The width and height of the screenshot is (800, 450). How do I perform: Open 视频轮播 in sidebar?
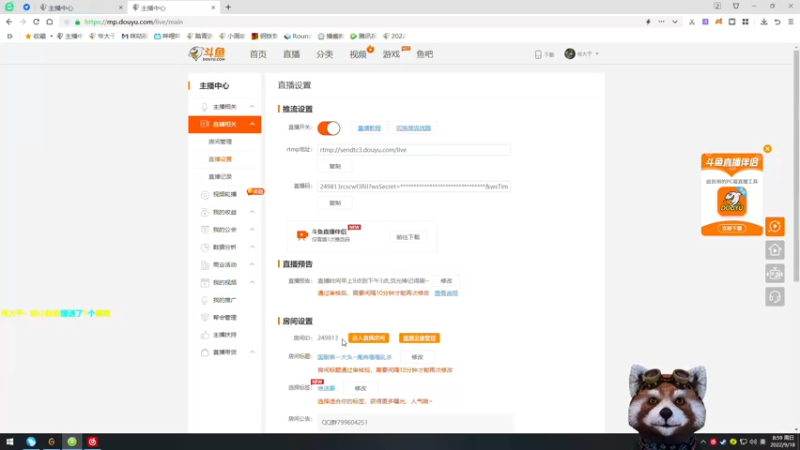tap(224, 194)
